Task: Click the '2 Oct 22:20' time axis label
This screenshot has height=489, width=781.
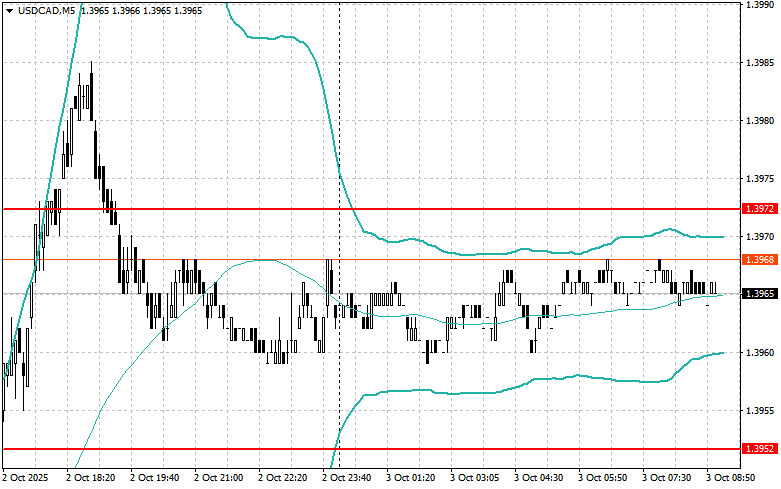Action: (282, 478)
